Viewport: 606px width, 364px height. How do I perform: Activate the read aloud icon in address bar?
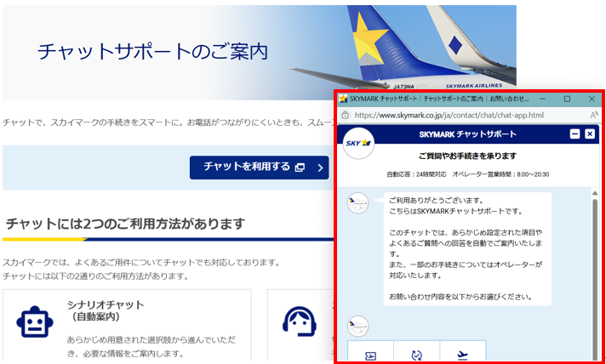coord(593,115)
